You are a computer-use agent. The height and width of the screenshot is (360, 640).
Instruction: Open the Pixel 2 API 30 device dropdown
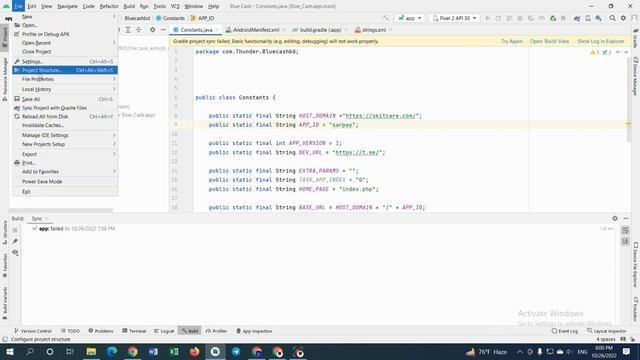(454, 18)
